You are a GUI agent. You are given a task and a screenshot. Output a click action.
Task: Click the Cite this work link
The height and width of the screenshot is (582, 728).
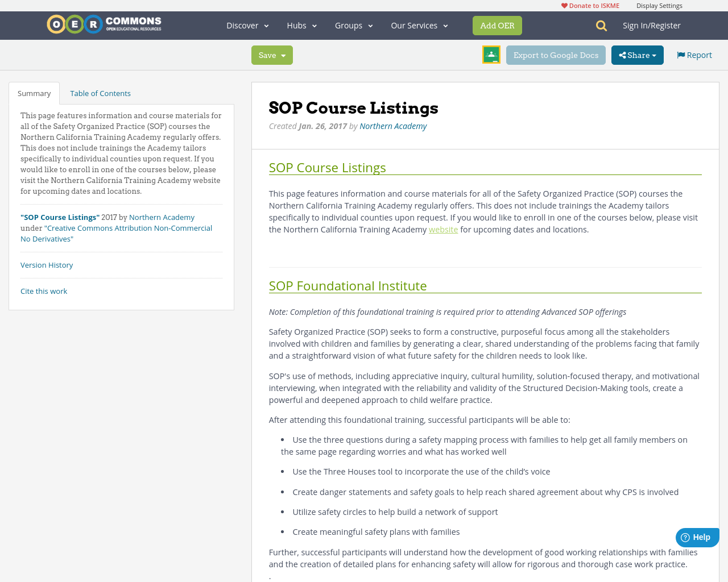(x=44, y=290)
